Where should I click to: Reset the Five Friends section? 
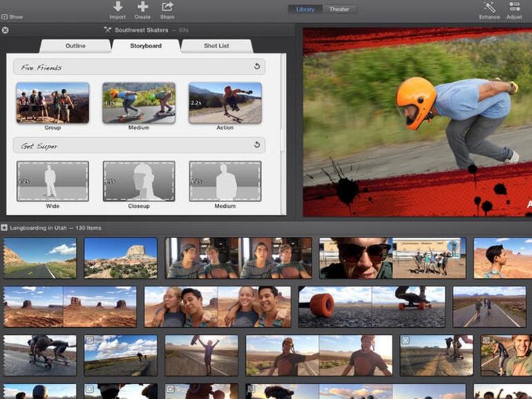(x=257, y=67)
